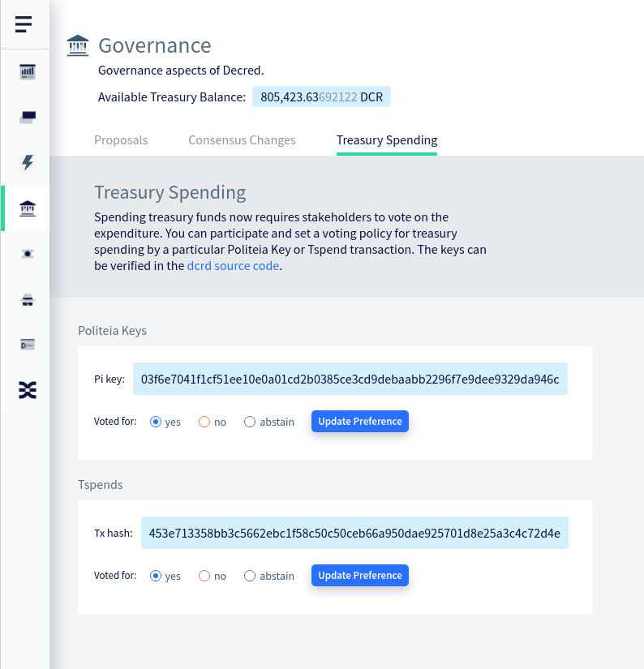Open the Transactions card icon in sidebar
This screenshot has height=669, width=644.
pyautogui.click(x=28, y=117)
